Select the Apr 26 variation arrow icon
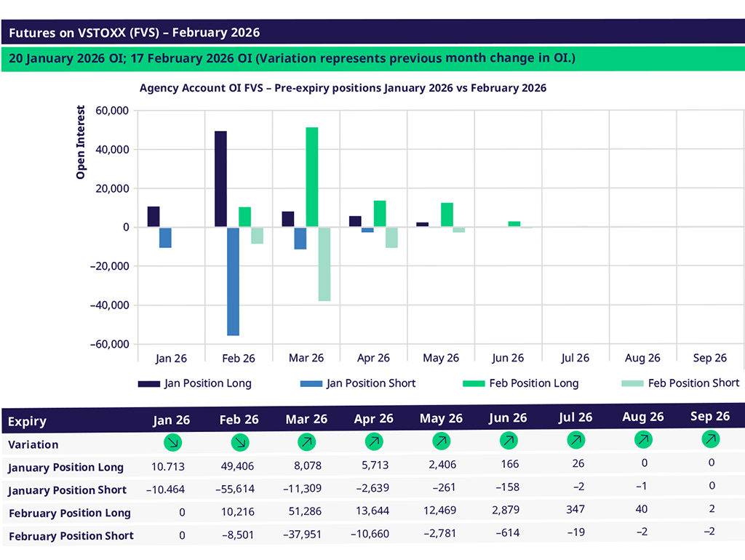The image size is (745, 560). click(374, 441)
